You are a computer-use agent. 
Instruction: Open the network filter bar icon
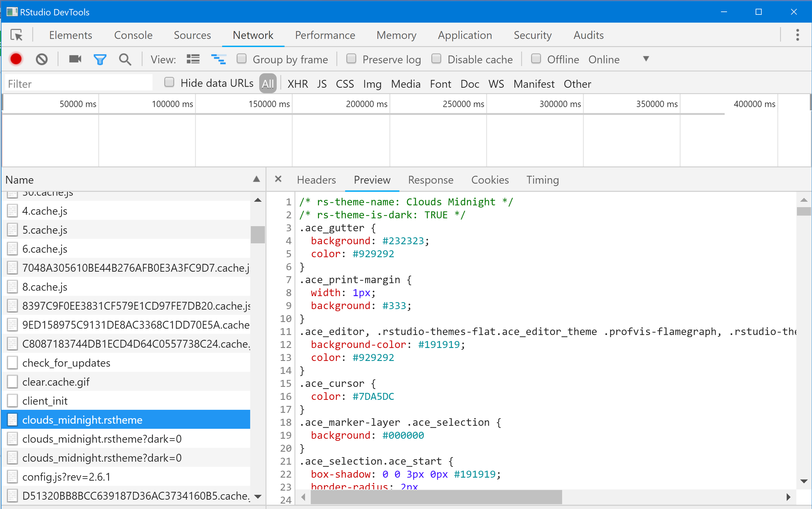[99, 59]
